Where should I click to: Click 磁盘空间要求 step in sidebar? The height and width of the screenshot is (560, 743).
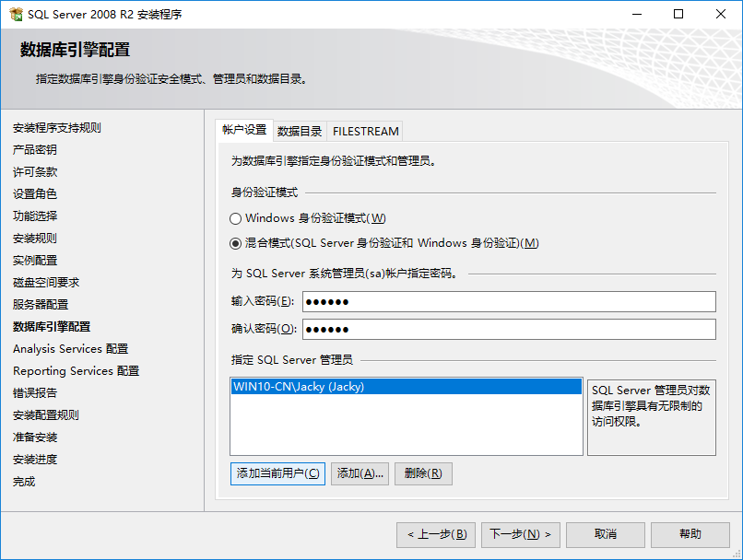[x=46, y=283]
